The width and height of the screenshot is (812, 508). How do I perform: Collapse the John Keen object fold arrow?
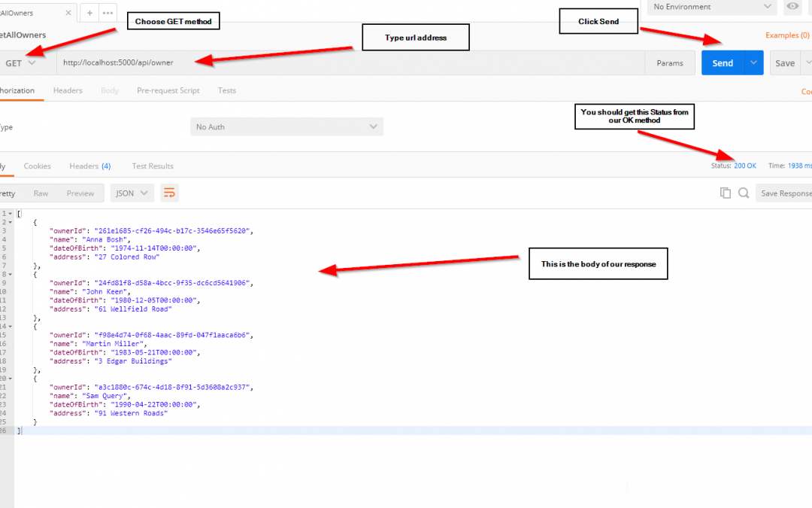(x=11, y=275)
